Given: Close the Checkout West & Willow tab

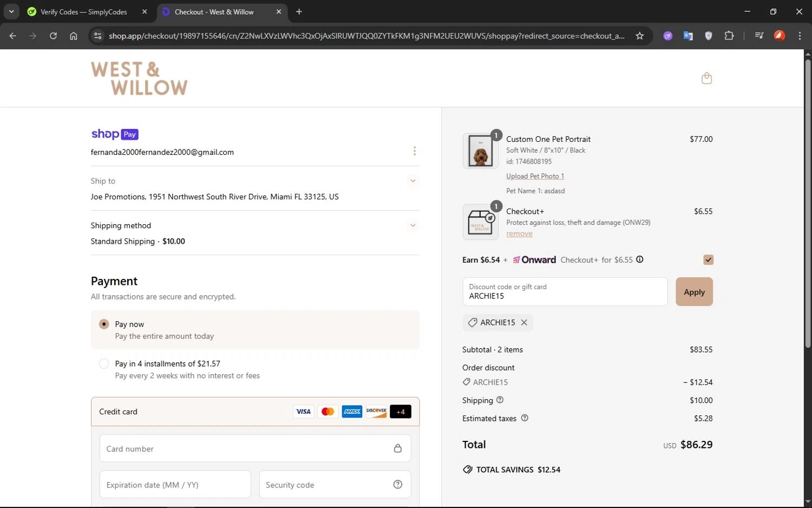Looking at the screenshot, I should (279, 12).
